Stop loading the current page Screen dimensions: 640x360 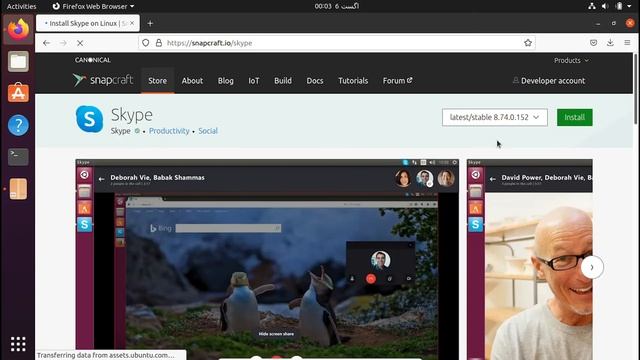pyautogui.click(x=80, y=43)
